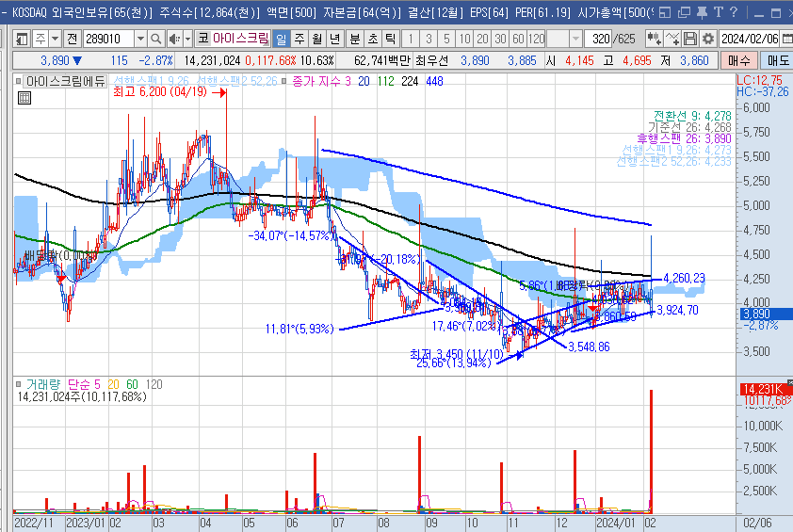Choose the 20 interval button
The image size is (793, 532).
(482, 39)
